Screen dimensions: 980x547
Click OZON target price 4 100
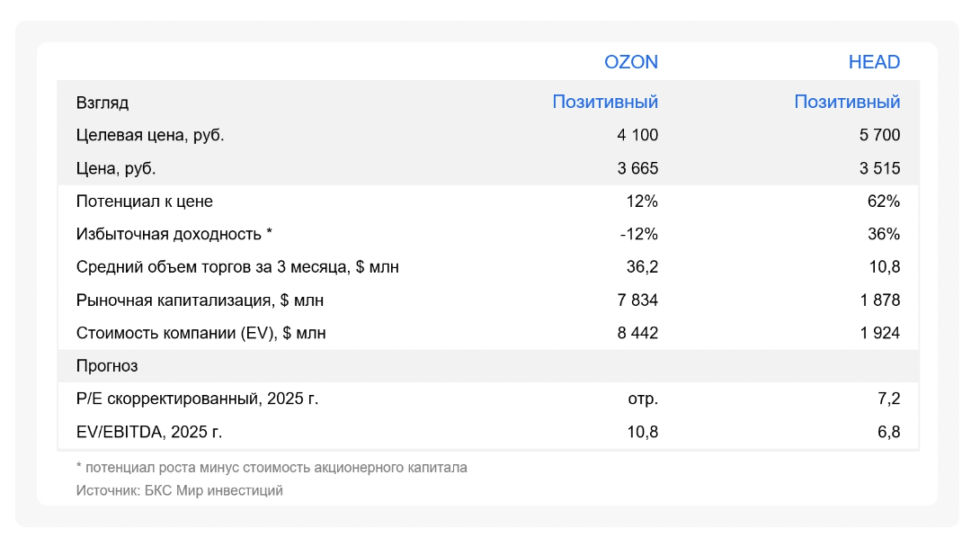pos(637,135)
